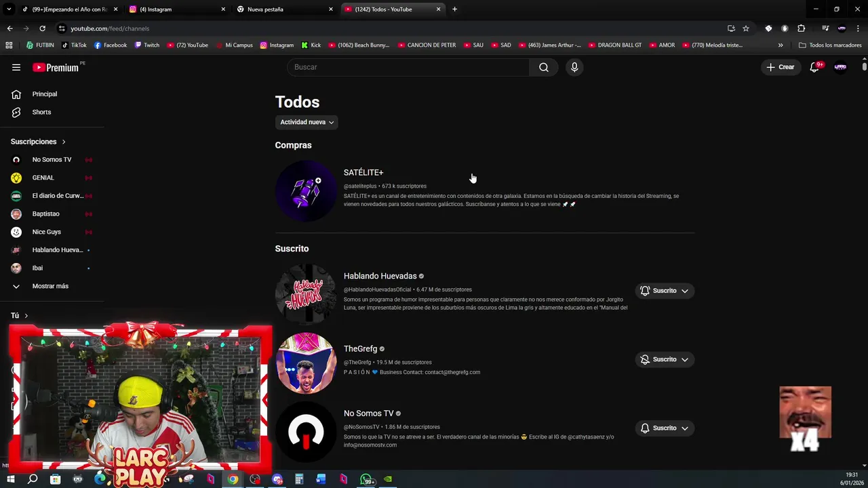
Task: Open the Hablando Huevadas channel title
Action: 380,277
